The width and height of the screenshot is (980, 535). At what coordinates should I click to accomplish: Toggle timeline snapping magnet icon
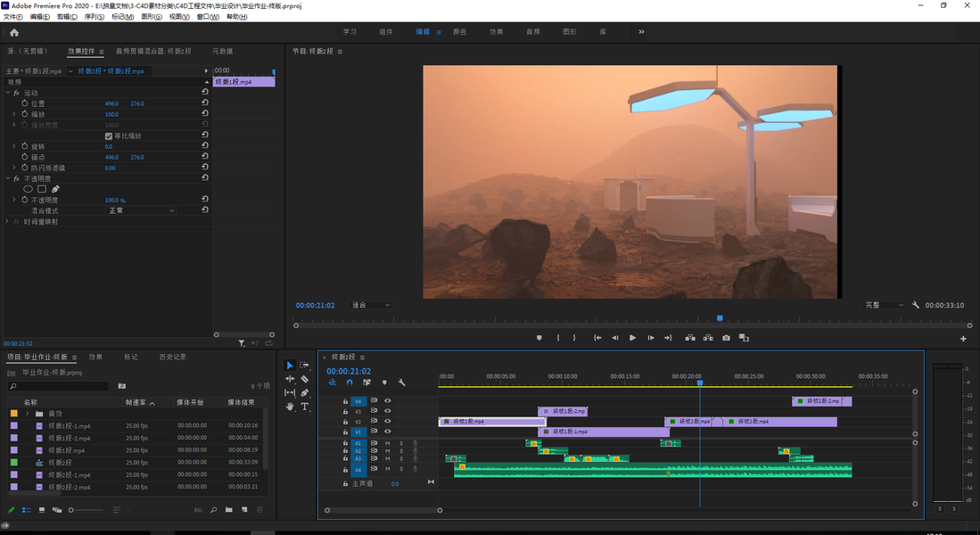pyautogui.click(x=350, y=383)
